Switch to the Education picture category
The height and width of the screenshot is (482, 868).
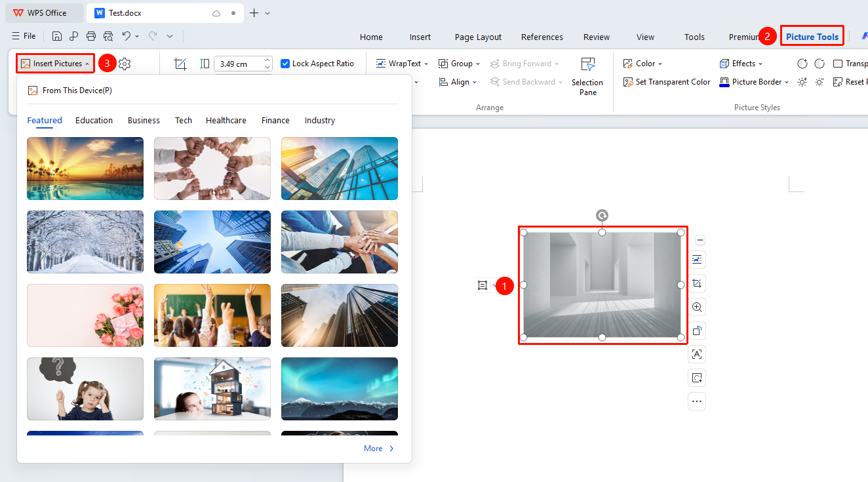tap(94, 120)
